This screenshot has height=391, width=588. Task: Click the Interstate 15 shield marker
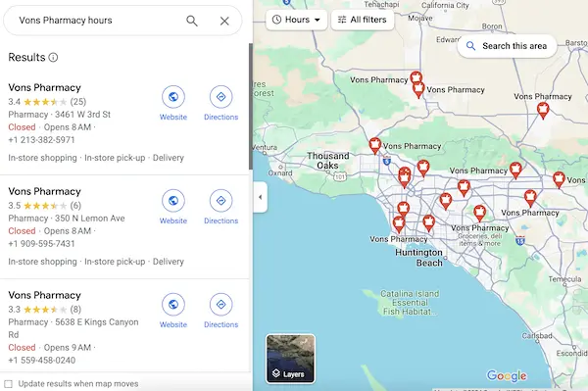[x=520, y=240]
